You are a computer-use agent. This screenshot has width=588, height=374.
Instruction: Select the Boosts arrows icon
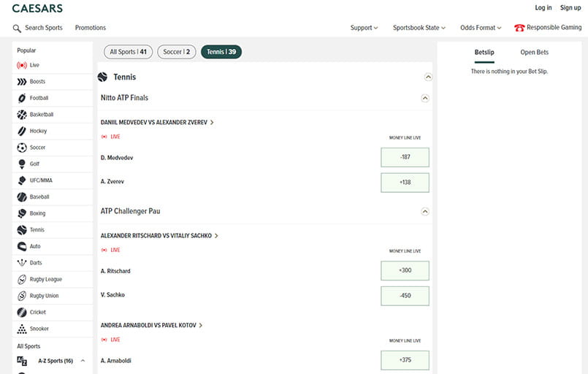click(22, 82)
